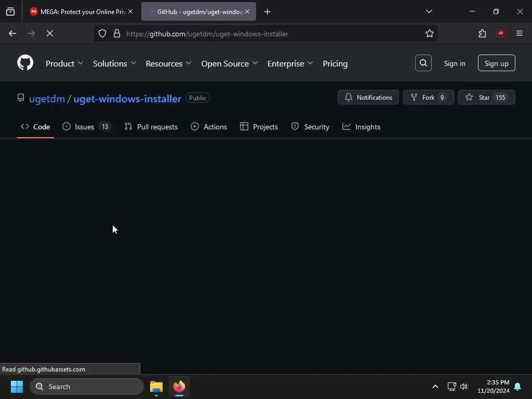532x399 pixels.
Task: Open File Explorer from the taskbar
Action: (156, 387)
